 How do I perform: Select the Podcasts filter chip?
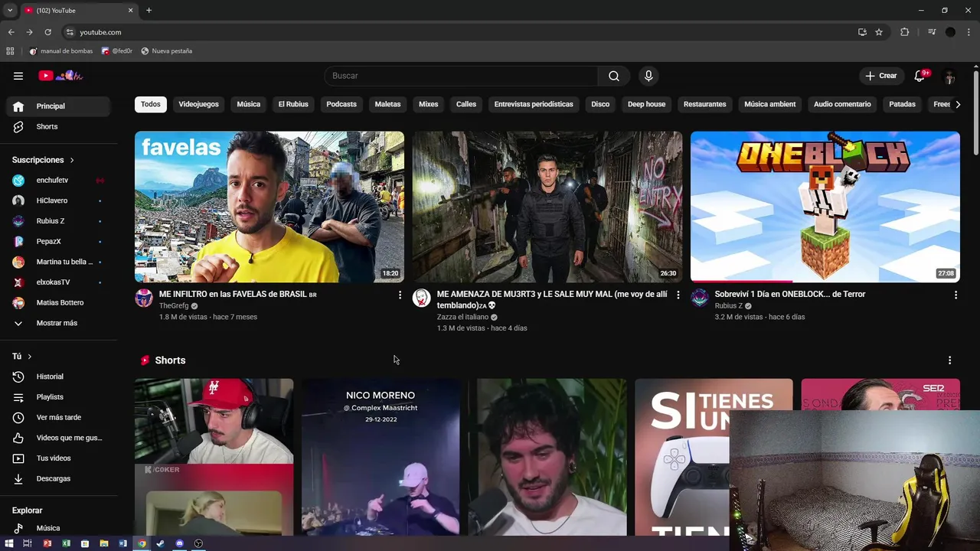(341, 104)
